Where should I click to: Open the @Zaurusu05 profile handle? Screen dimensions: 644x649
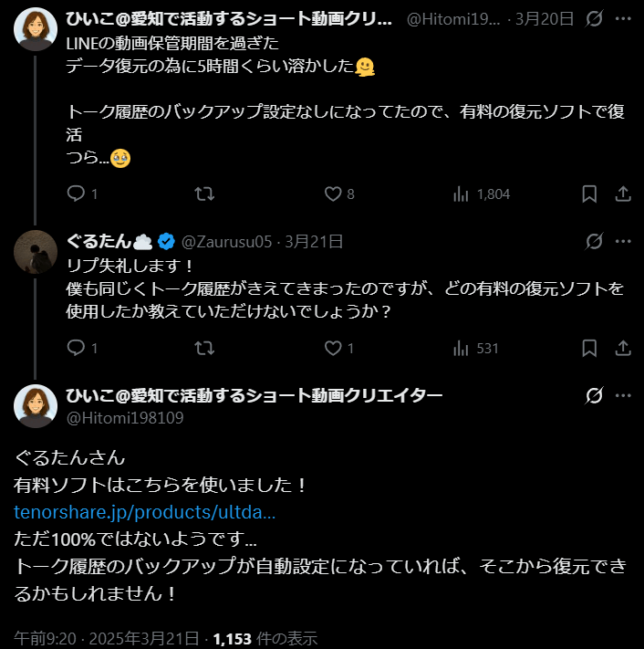coord(227,242)
